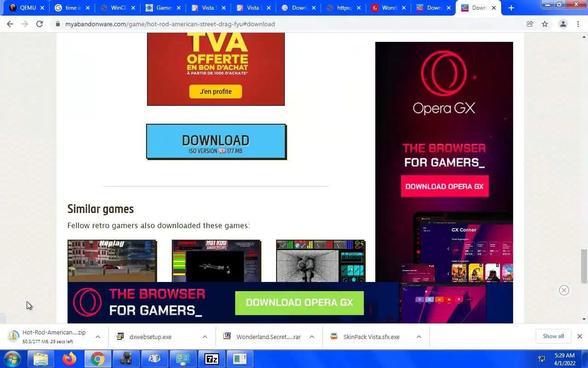Open the Chrome three-dot menu
Screen dimensions: 588x368
(578, 24)
